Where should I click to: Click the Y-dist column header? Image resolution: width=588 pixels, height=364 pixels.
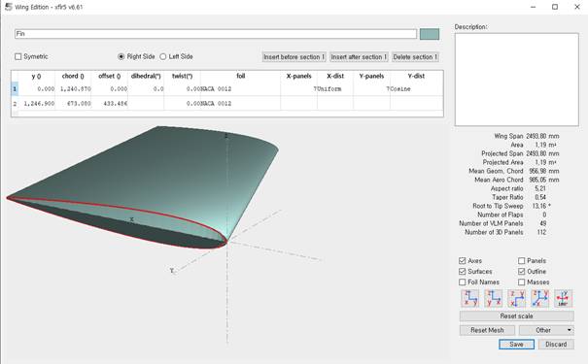click(x=416, y=76)
